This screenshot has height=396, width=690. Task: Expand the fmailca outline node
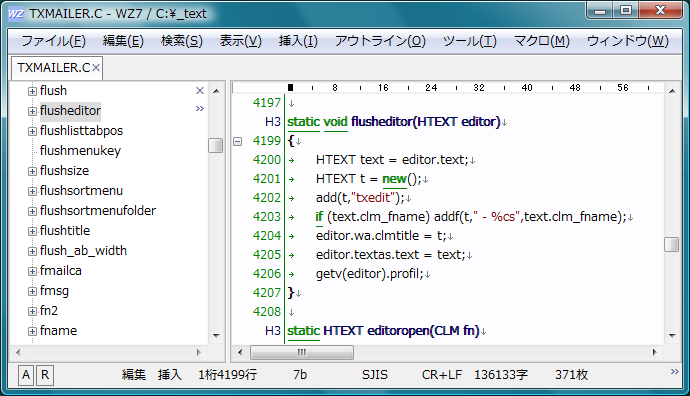coord(32,271)
